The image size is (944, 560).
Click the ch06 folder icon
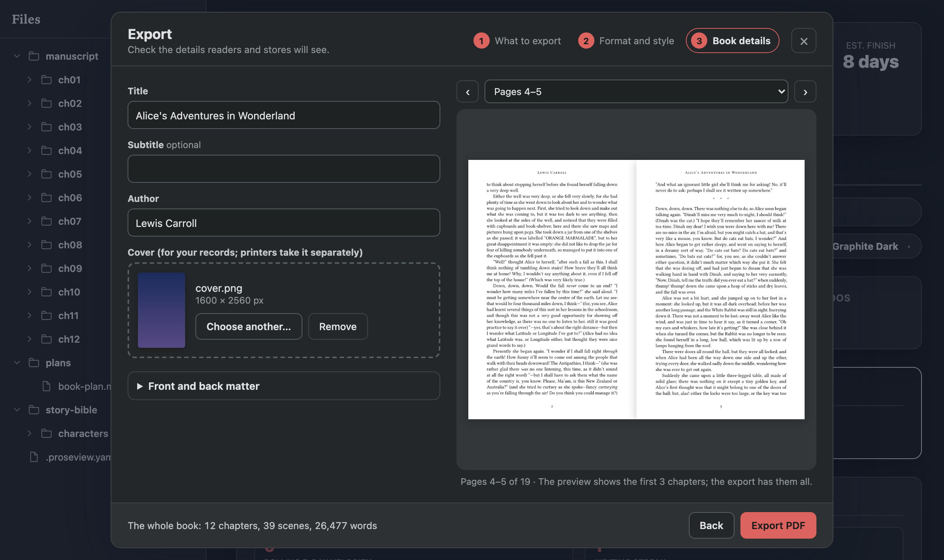(46, 198)
